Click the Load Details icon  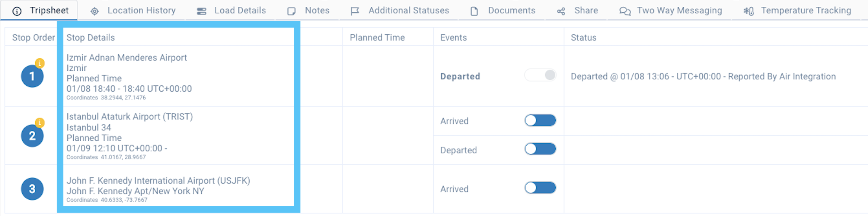coord(201,12)
